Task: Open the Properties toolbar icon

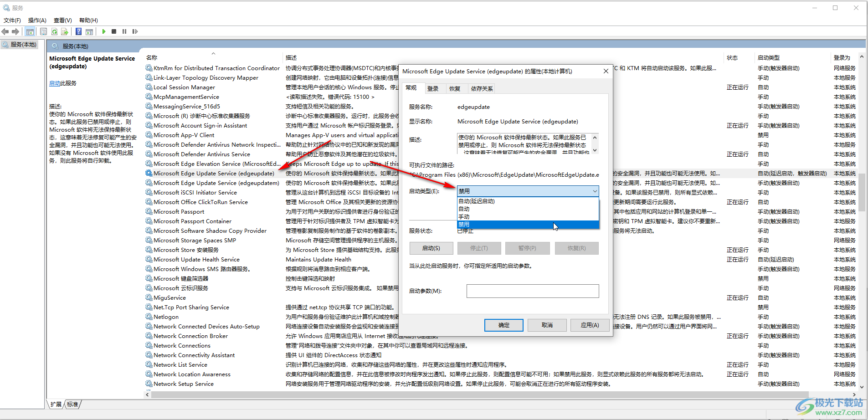Action: (44, 31)
